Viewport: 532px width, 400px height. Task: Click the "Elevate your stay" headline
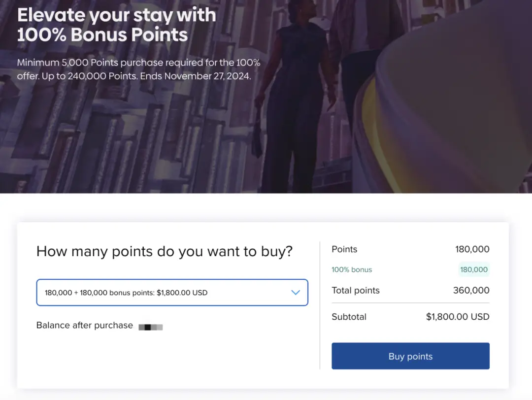click(x=116, y=15)
